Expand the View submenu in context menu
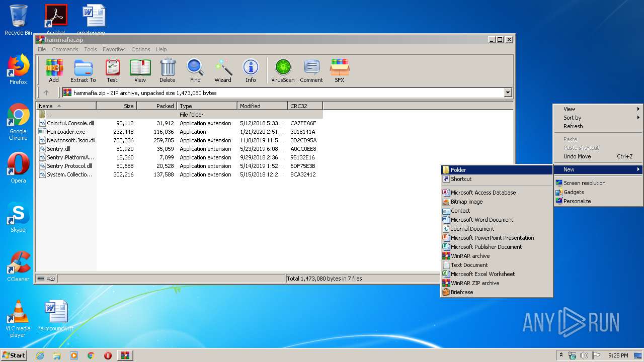Viewport: 644px width, 362px height. [x=598, y=109]
